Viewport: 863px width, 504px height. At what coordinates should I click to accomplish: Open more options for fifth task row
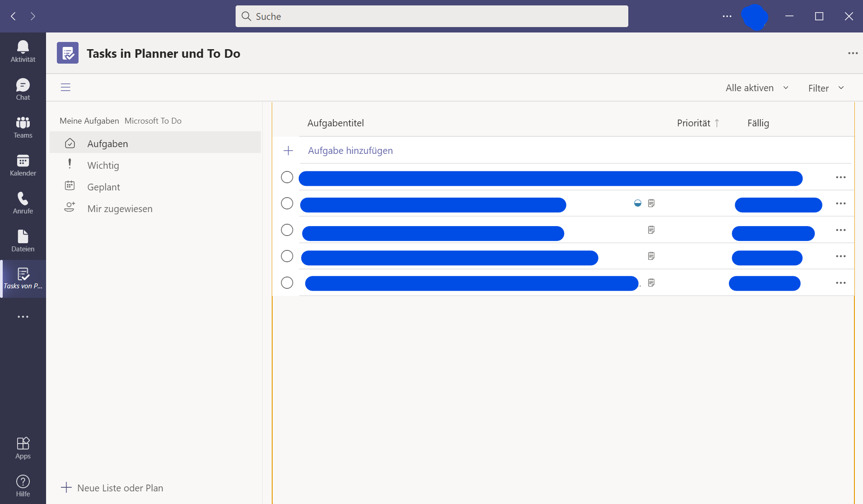(840, 283)
